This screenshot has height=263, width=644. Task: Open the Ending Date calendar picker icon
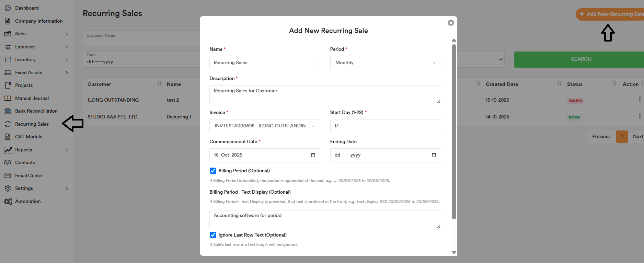[434, 155]
